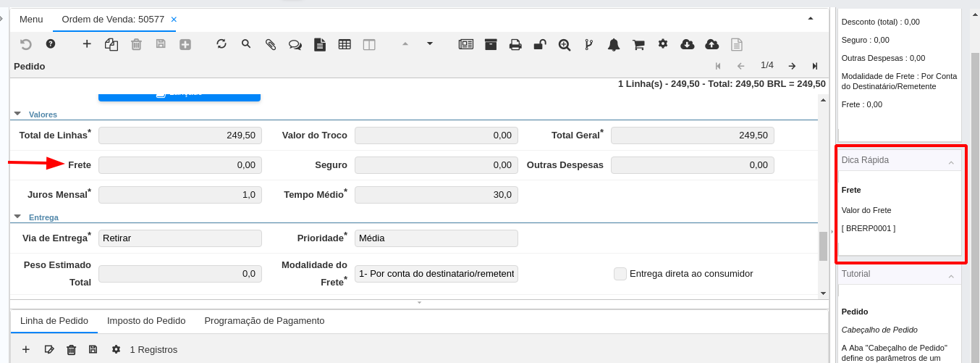Open the attachment paperclip tool
This screenshot has height=363, width=980.
coord(271,44)
